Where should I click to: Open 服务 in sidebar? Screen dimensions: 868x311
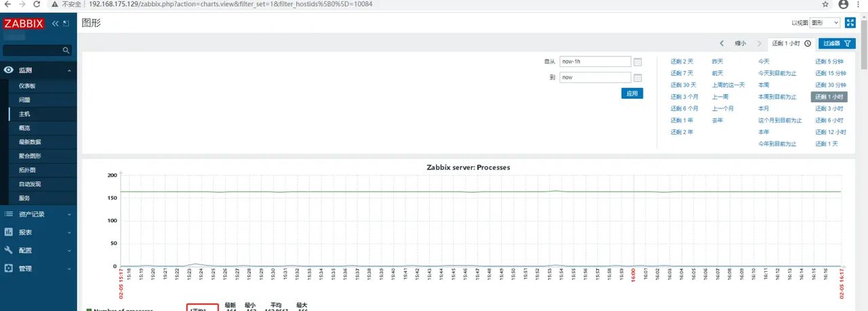(x=24, y=199)
